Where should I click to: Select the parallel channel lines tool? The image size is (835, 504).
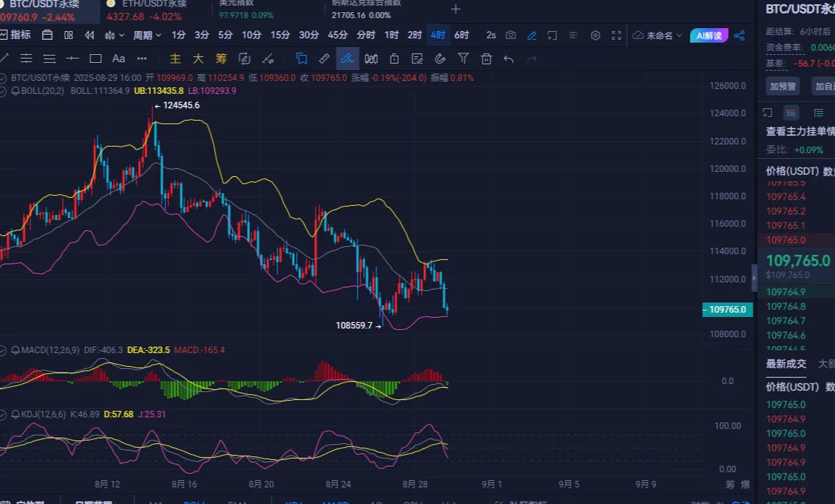coord(26,58)
